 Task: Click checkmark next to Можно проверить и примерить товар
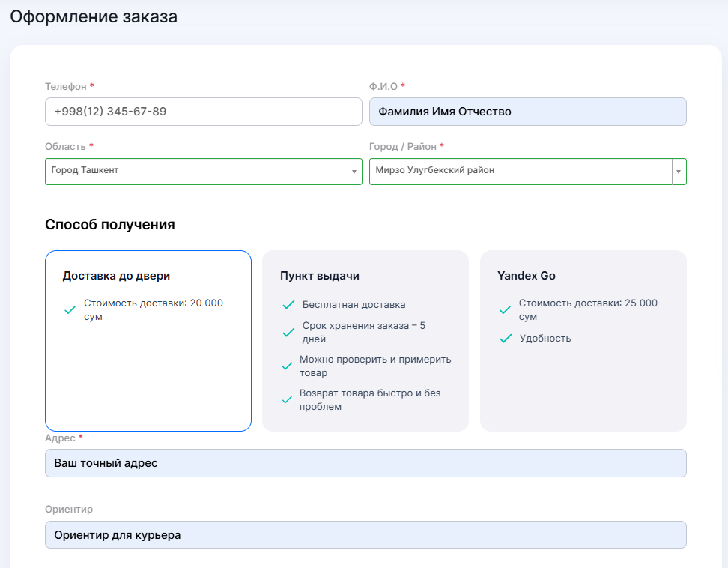(x=287, y=366)
